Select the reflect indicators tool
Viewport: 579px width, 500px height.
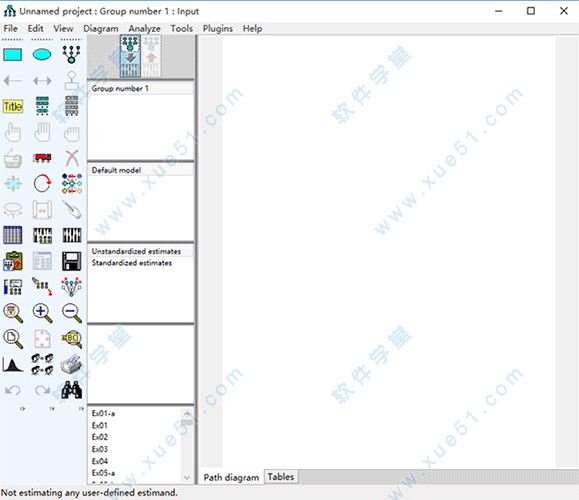72,184
